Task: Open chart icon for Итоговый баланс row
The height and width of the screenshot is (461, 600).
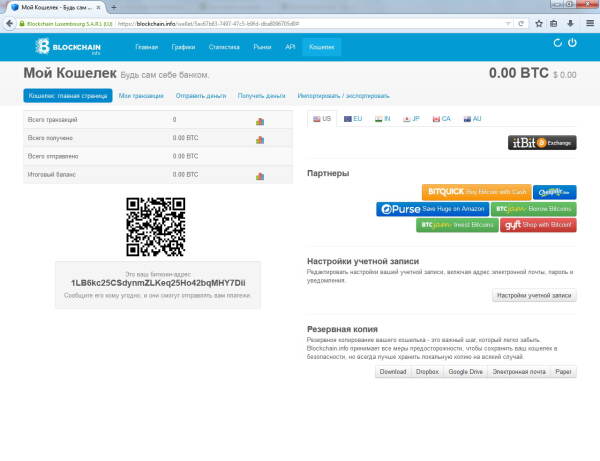Action: tap(259, 176)
